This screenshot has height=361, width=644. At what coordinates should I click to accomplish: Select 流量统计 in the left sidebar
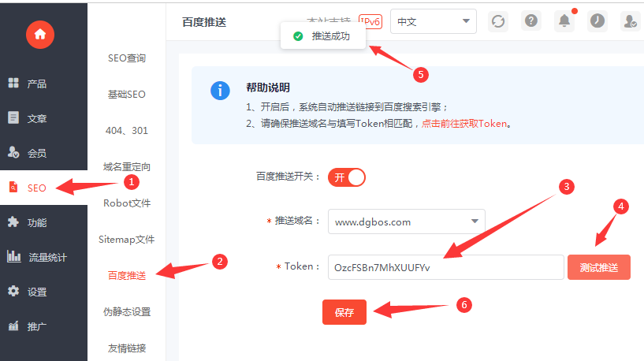tap(47, 257)
